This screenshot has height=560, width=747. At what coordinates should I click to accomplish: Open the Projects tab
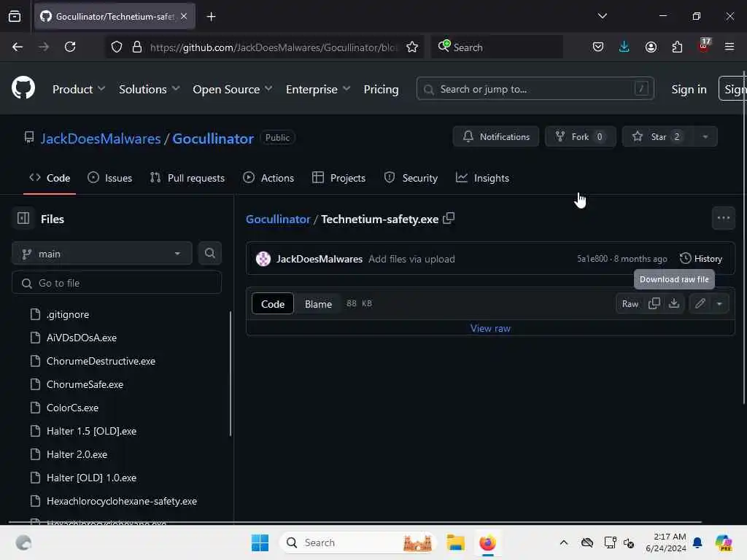(338, 178)
